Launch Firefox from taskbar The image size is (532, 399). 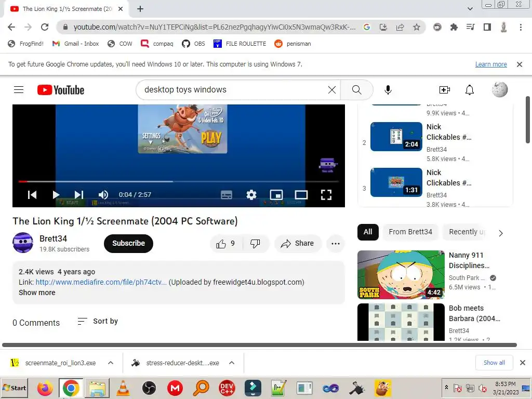(45, 388)
